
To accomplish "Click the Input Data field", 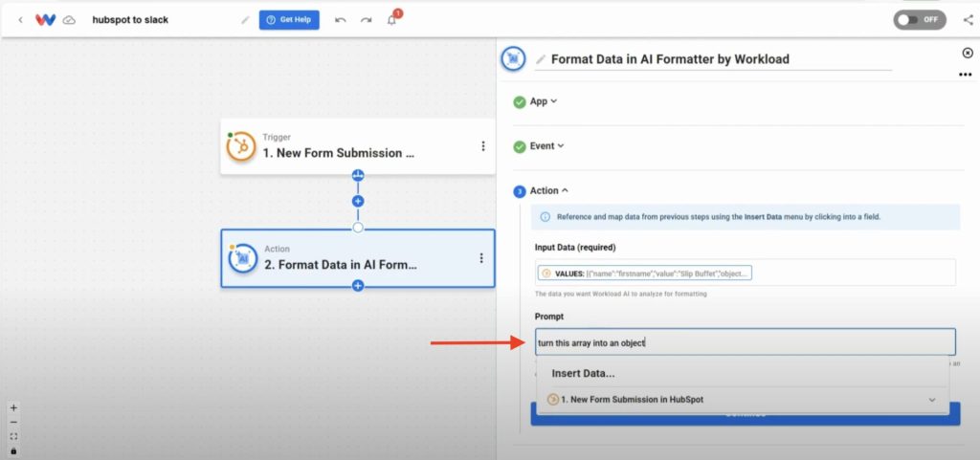I will pos(745,273).
